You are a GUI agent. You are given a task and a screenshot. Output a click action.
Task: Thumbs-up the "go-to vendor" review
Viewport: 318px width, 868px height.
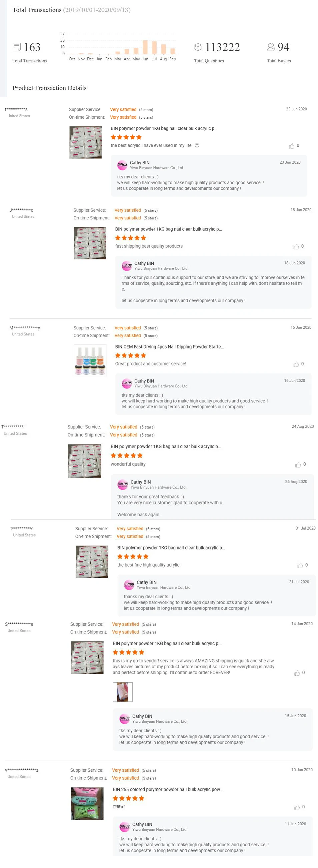(x=297, y=673)
